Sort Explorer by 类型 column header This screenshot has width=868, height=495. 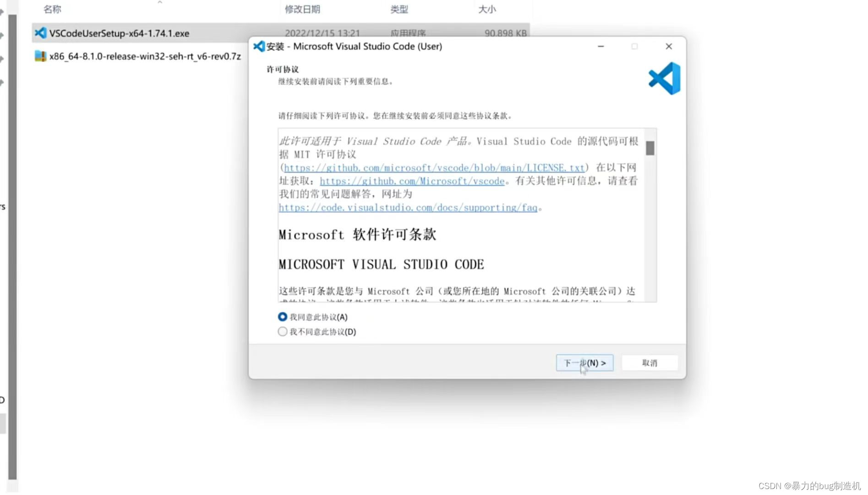(x=399, y=9)
